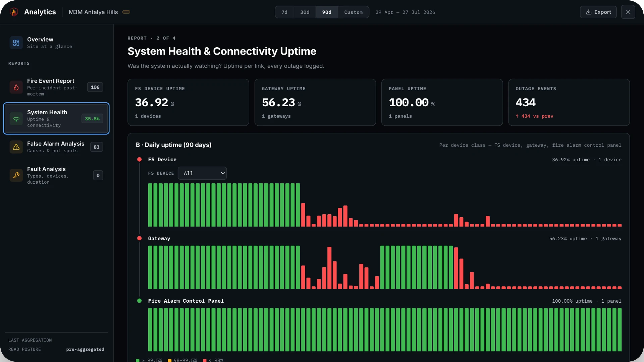This screenshot has height=362, width=644.
Task: Close the analytics panel with X
Action: pos(628,12)
